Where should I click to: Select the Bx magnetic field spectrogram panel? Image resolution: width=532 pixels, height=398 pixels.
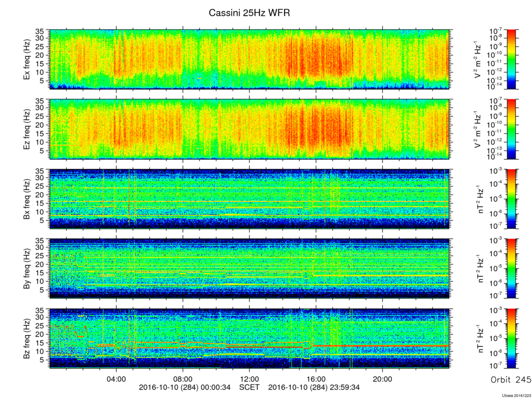[249, 199]
